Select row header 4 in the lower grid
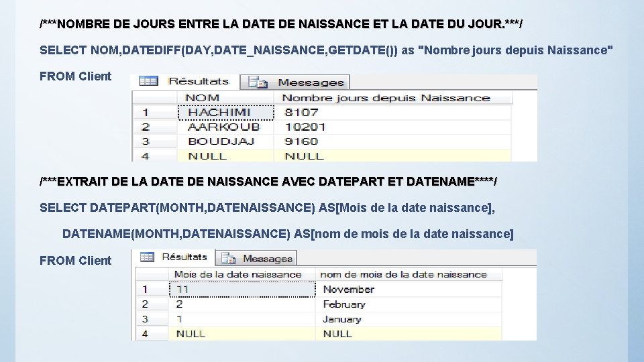The width and height of the screenshot is (644, 362). [x=152, y=334]
